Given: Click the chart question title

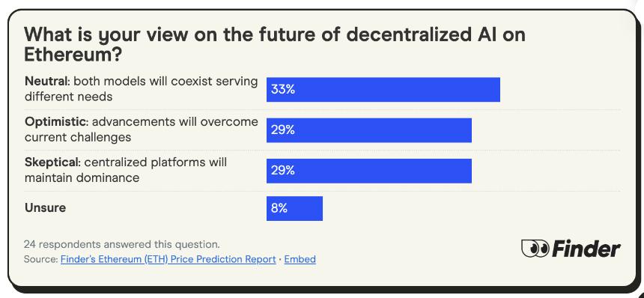Looking at the screenshot, I should click(x=274, y=45).
